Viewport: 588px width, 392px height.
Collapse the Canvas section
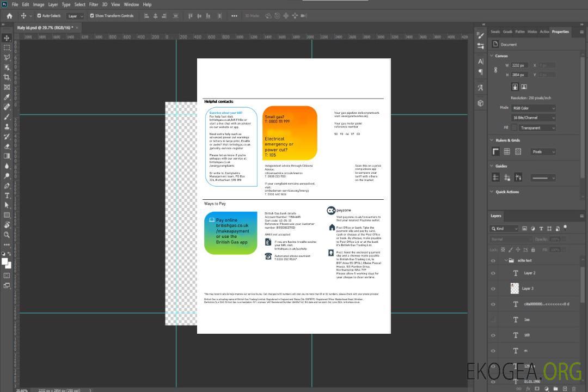point(492,56)
